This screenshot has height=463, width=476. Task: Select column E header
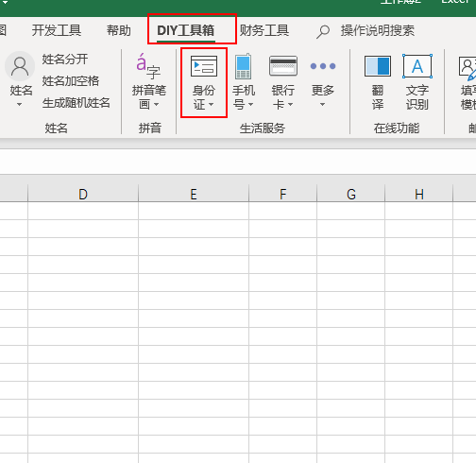coord(194,194)
